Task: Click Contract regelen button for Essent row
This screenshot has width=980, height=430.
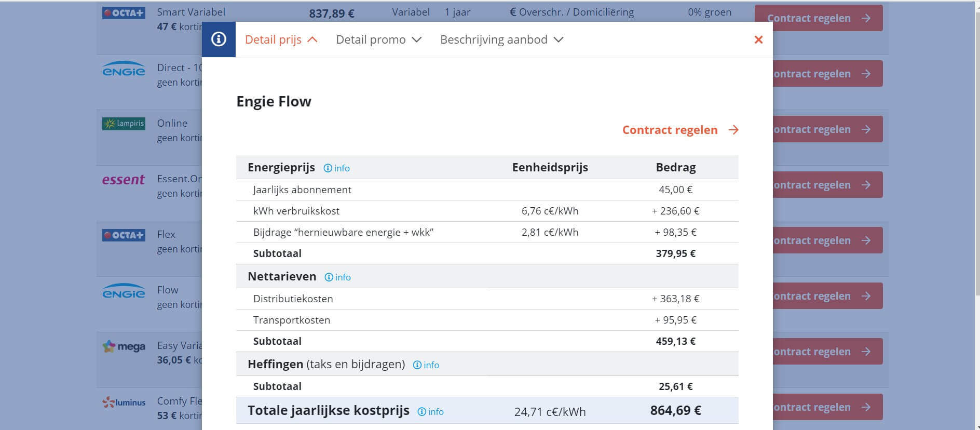Action: click(827, 185)
